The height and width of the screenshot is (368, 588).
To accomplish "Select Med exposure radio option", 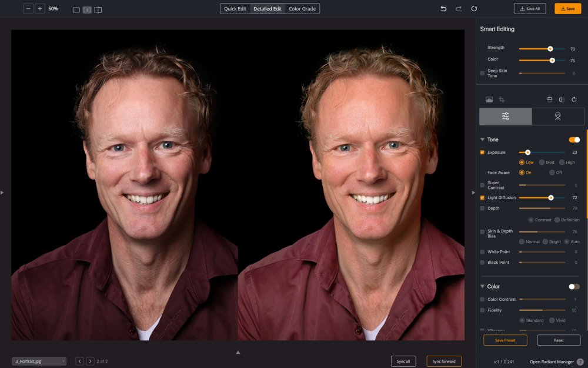I will click(x=542, y=163).
